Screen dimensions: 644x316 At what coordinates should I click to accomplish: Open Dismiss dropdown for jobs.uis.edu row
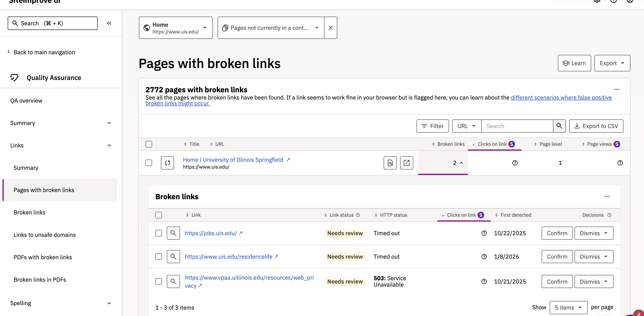(x=594, y=233)
